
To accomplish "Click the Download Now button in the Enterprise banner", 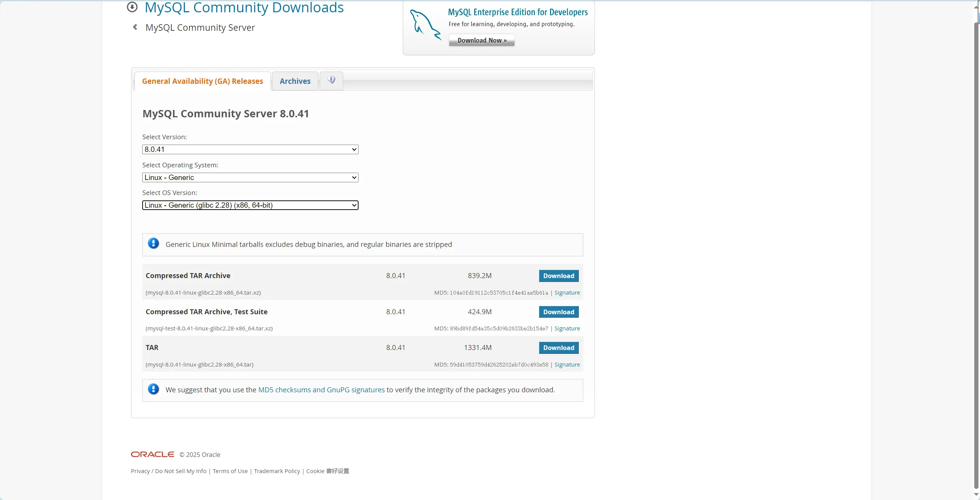I will click(482, 40).
